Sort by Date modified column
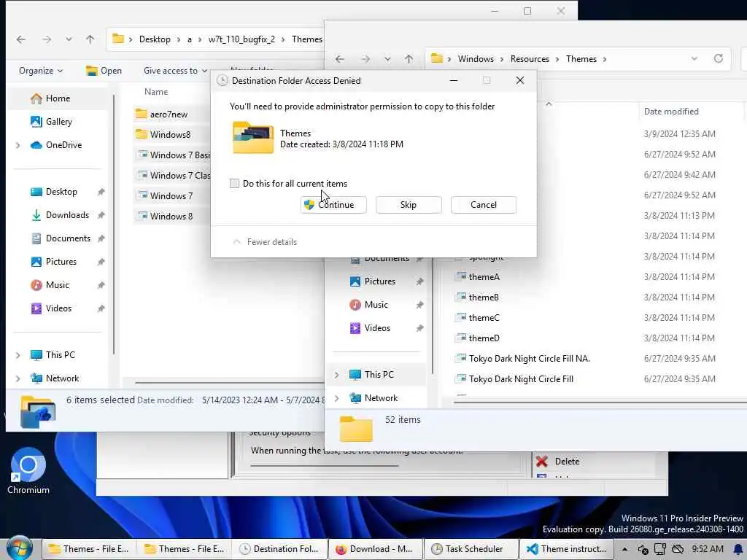The image size is (747, 560). (671, 111)
